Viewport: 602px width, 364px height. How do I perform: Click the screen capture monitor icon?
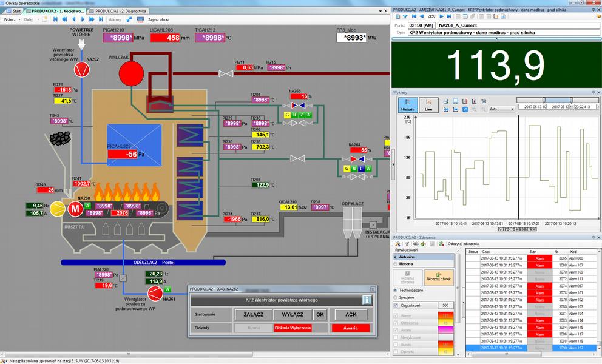(140, 19)
